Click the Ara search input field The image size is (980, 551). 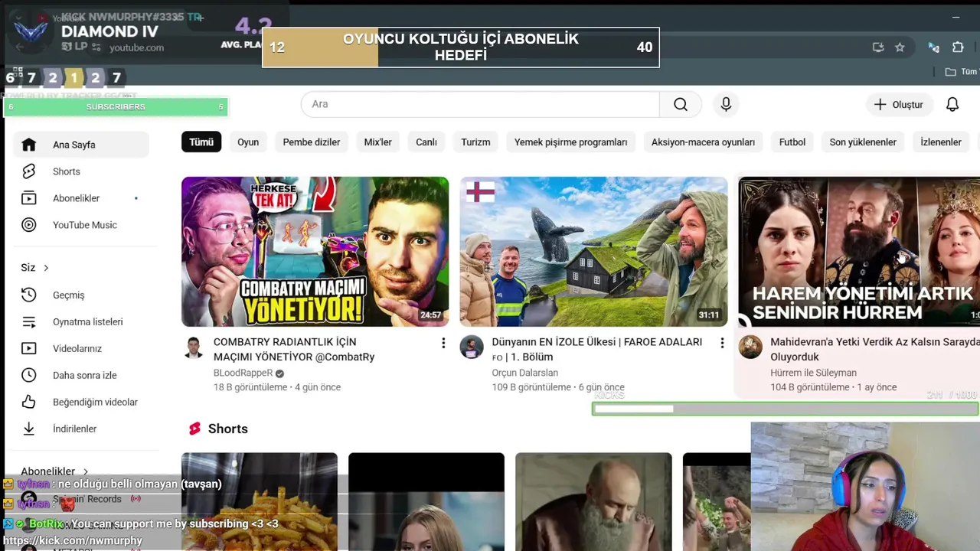click(480, 104)
